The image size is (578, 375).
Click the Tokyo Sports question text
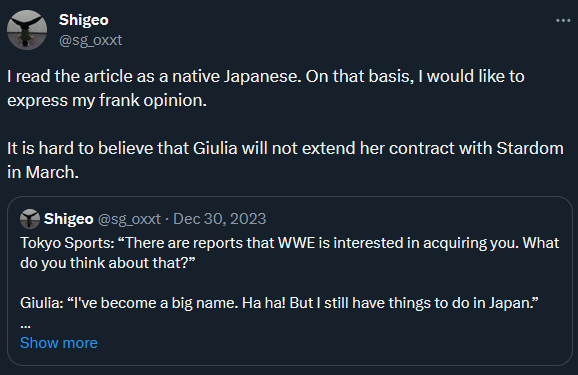tap(290, 253)
